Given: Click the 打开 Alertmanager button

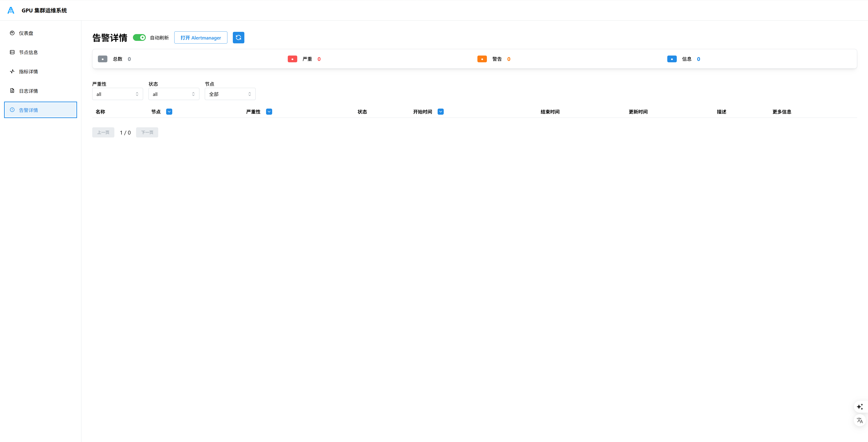Looking at the screenshot, I should click(x=200, y=37).
